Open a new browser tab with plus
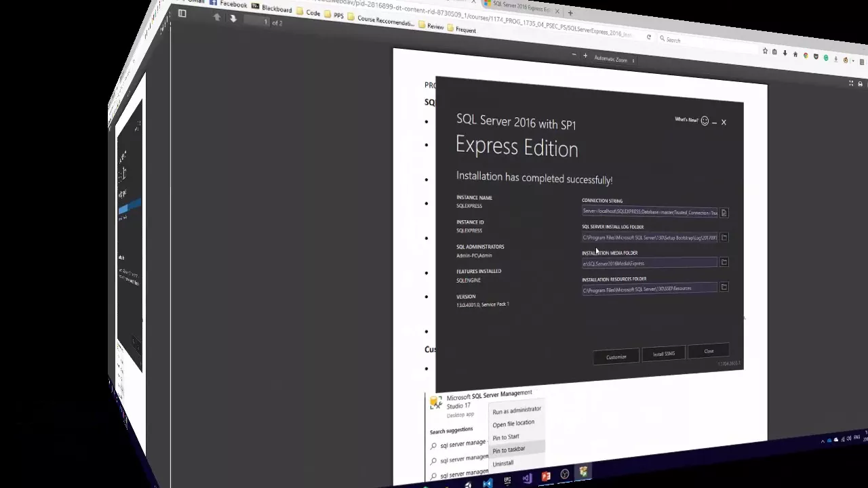This screenshot has width=868, height=488. [x=570, y=12]
